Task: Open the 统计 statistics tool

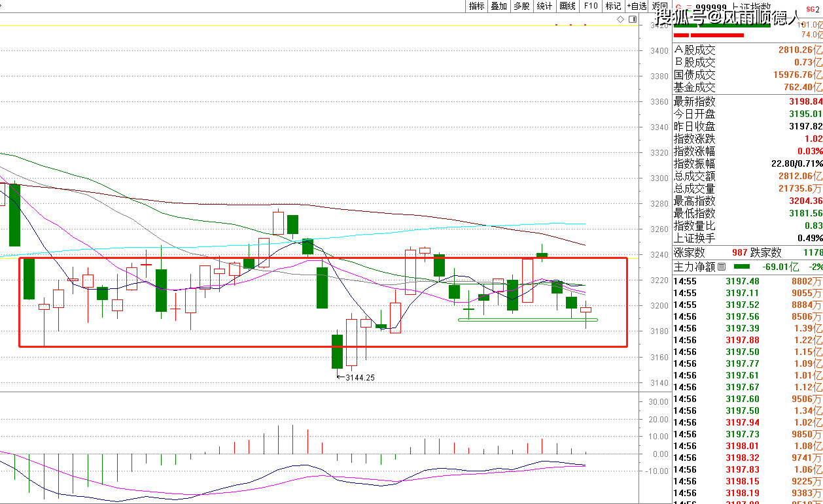Action: pos(544,6)
